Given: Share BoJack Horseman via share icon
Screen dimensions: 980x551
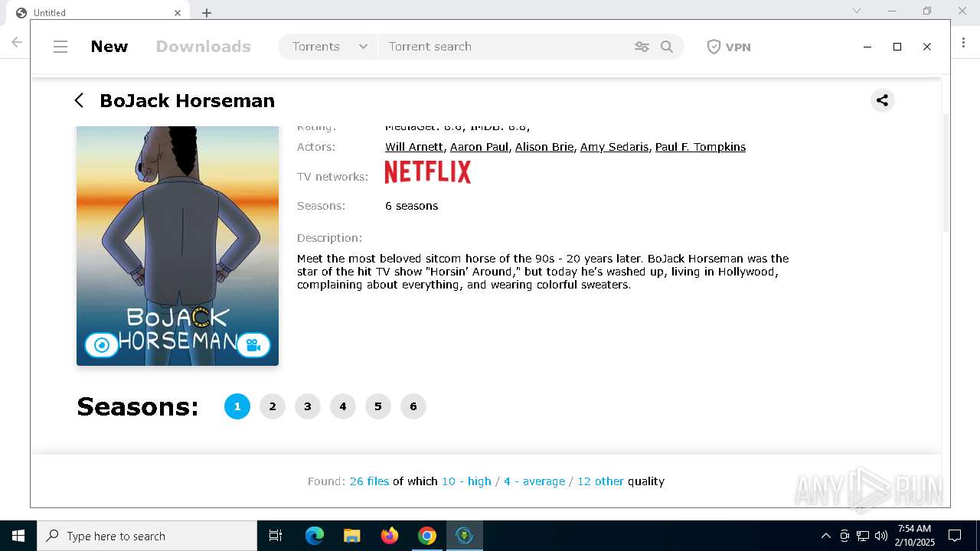Looking at the screenshot, I should pos(882,100).
